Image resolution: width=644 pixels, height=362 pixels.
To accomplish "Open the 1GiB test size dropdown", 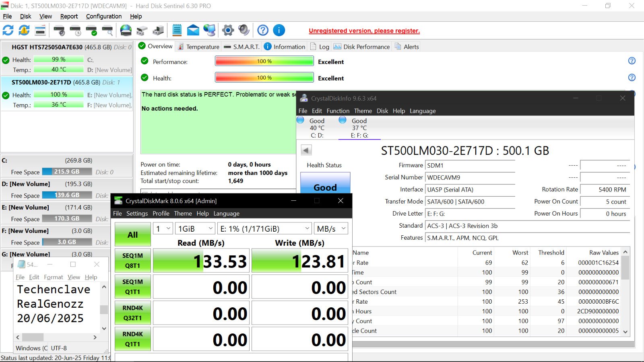I will 195,228.
